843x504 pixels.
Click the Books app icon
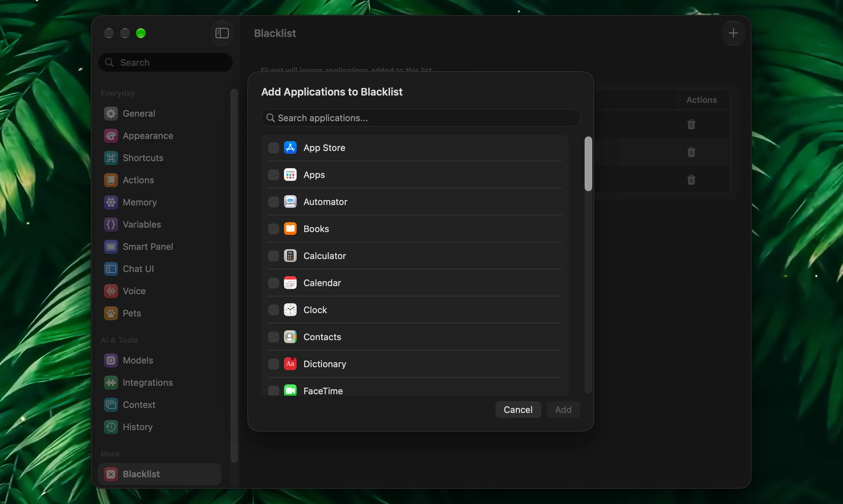click(290, 229)
